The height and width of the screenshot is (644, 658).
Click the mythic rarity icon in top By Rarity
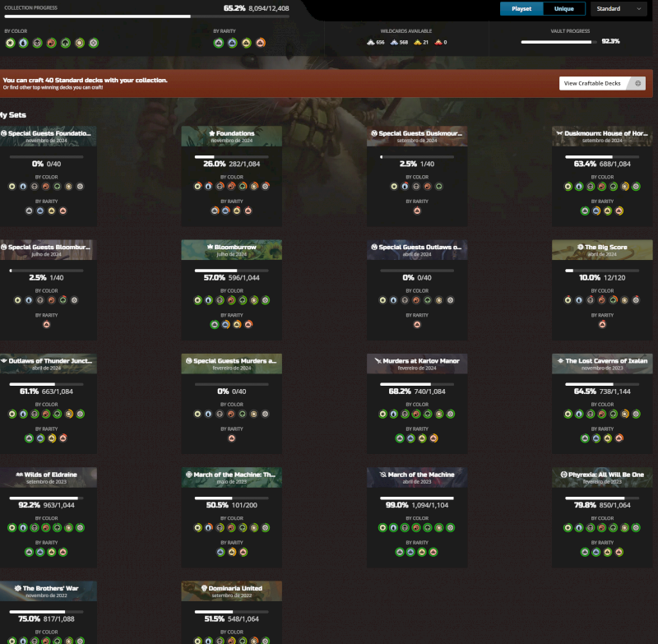pos(261,43)
